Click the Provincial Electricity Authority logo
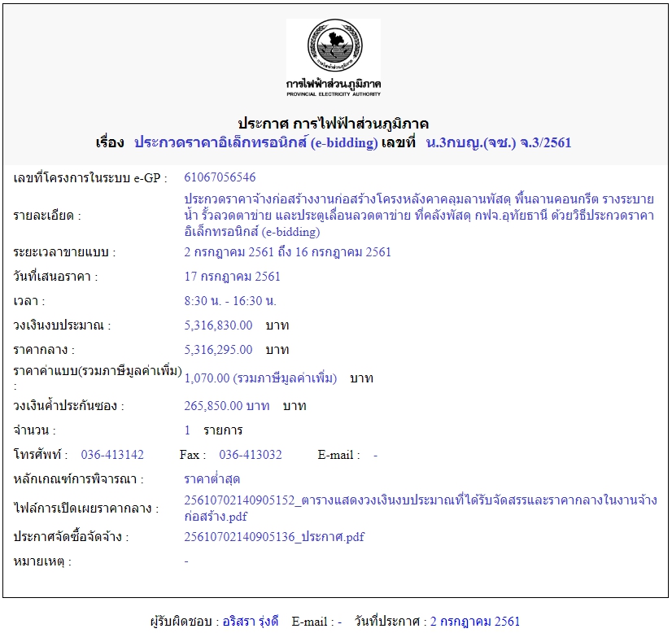Screen dimensions: 672x633 [x=334, y=58]
